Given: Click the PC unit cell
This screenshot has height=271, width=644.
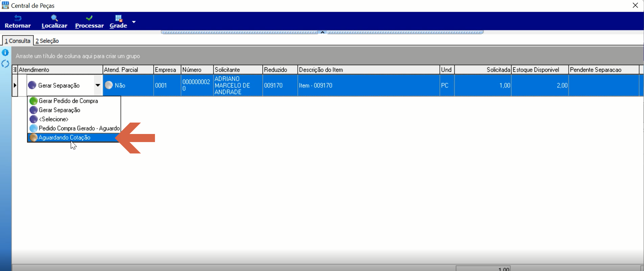Looking at the screenshot, I should pos(447,85).
